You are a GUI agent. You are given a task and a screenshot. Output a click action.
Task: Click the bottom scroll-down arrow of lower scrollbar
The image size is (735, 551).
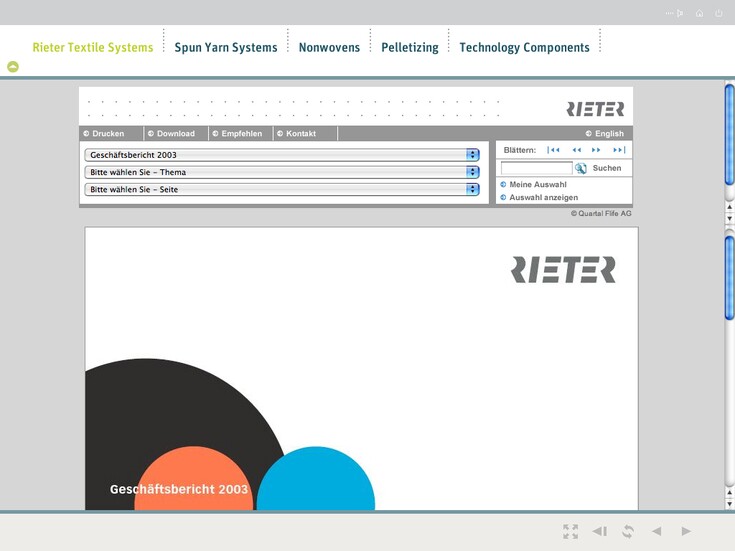[729, 504]
